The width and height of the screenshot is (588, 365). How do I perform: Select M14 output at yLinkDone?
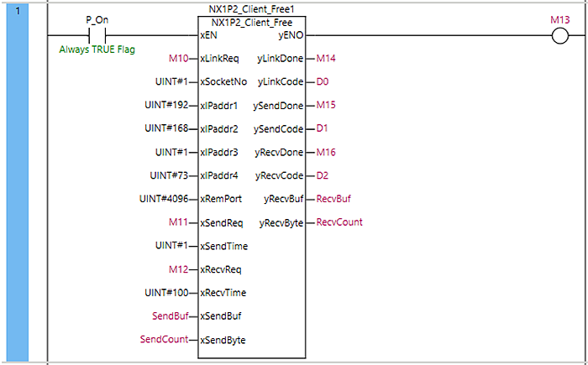click(x=326, y=59)
